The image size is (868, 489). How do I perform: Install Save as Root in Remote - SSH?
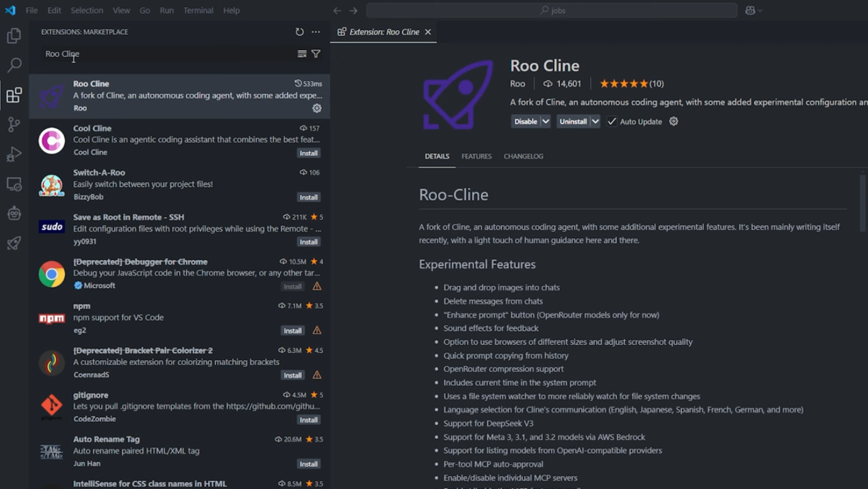(x=309, y=242)
